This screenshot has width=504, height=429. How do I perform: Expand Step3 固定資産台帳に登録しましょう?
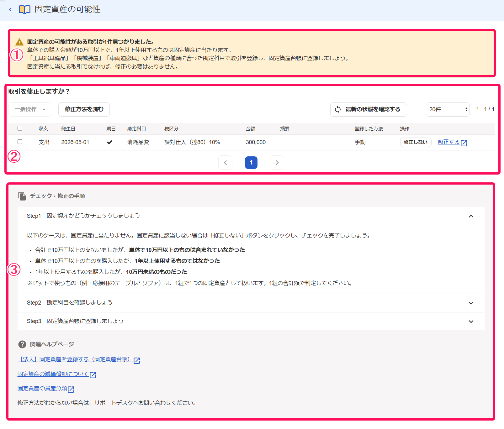tap(251, 321)
